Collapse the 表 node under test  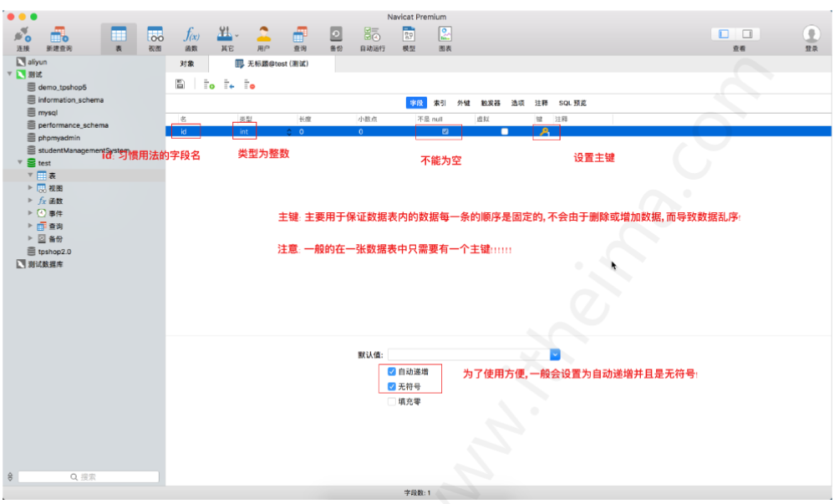(x=30, y=175)
